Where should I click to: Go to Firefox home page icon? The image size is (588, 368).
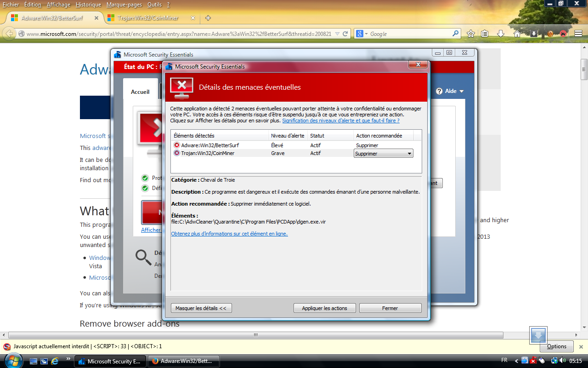point(517,34)
